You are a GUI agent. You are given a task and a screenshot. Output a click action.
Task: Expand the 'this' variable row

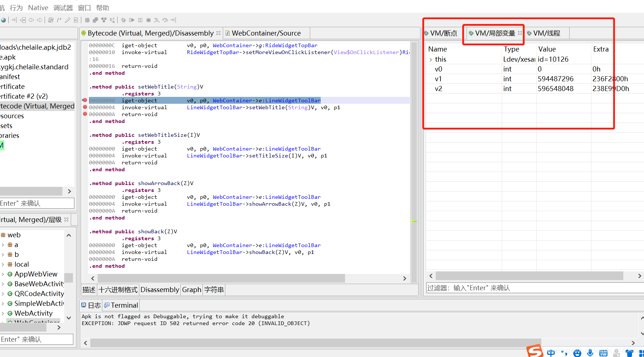431,59
